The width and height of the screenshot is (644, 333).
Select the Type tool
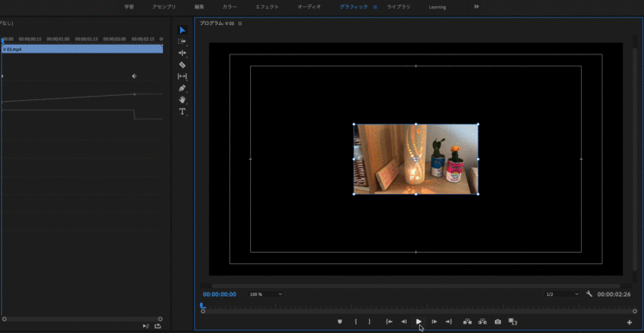tap(183, 111)
